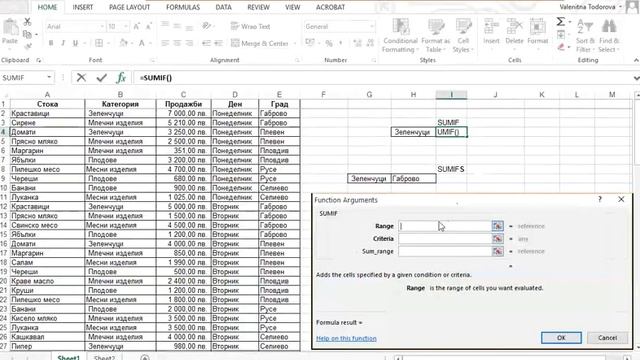
Task: Open the Find & Select dropdown
Action: (x=609, y=36)
